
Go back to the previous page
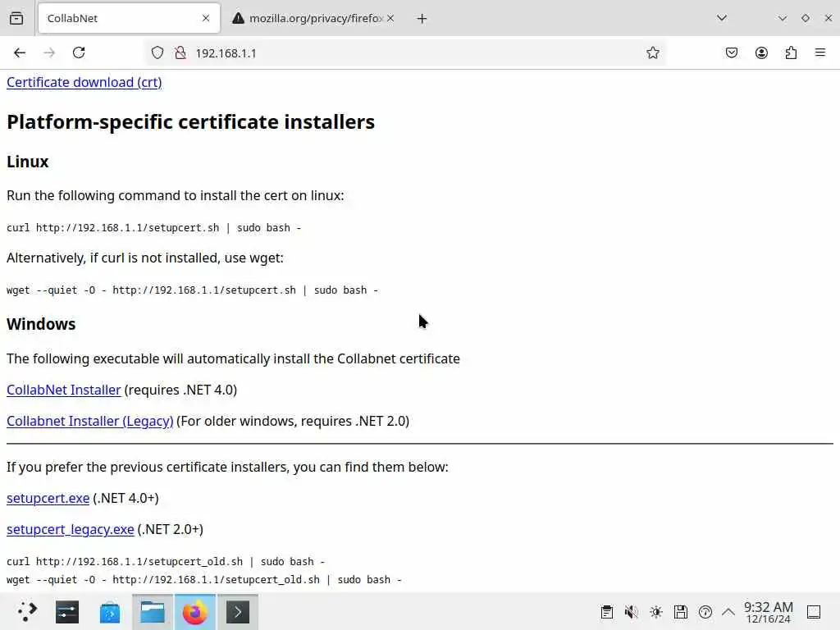[x=20, y=52]
